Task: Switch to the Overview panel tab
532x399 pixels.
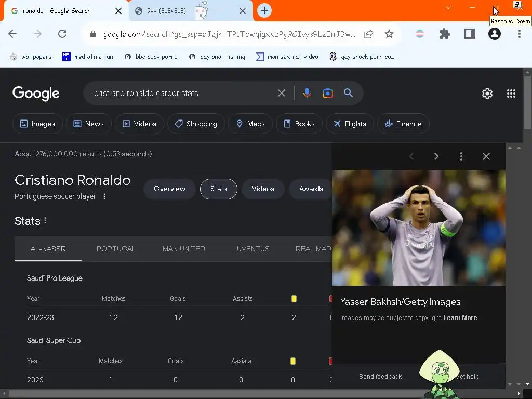Action: 170,189
